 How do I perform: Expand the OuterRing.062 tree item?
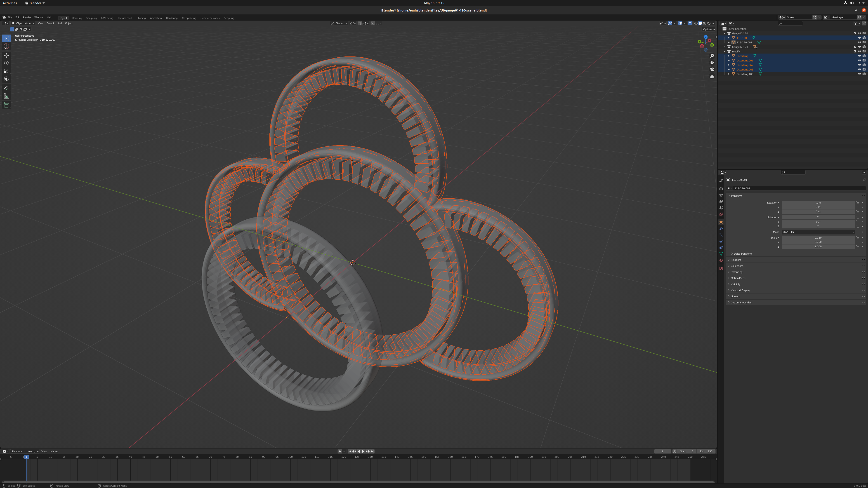tap(729, 65)
